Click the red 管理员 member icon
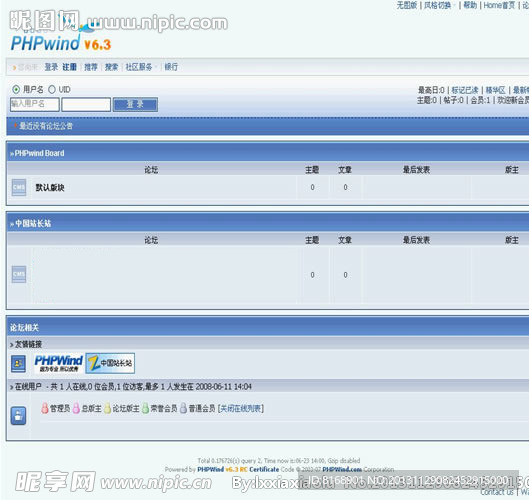529x500 pixels. tap(45, 408)
